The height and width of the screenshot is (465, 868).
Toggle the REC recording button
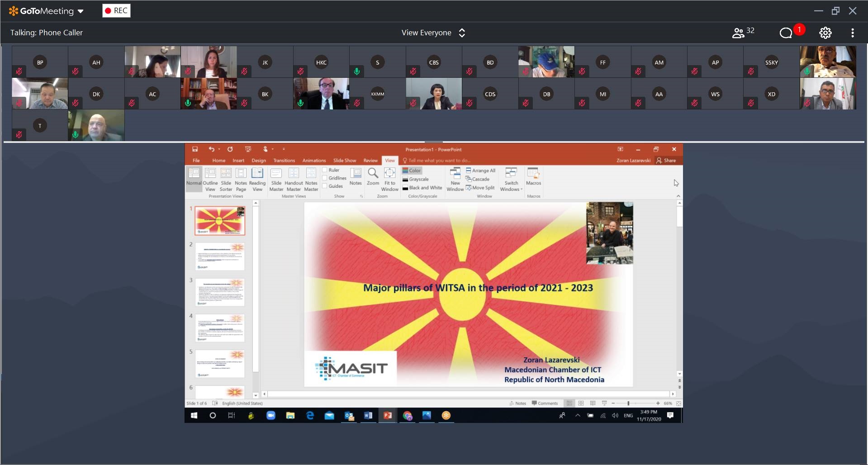116,10
